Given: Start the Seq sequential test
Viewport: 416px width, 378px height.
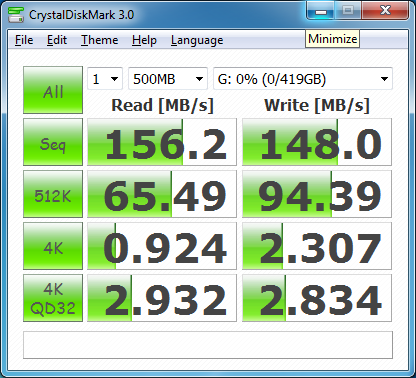Looking at the screenshot, I should click(x=53, y=142).
